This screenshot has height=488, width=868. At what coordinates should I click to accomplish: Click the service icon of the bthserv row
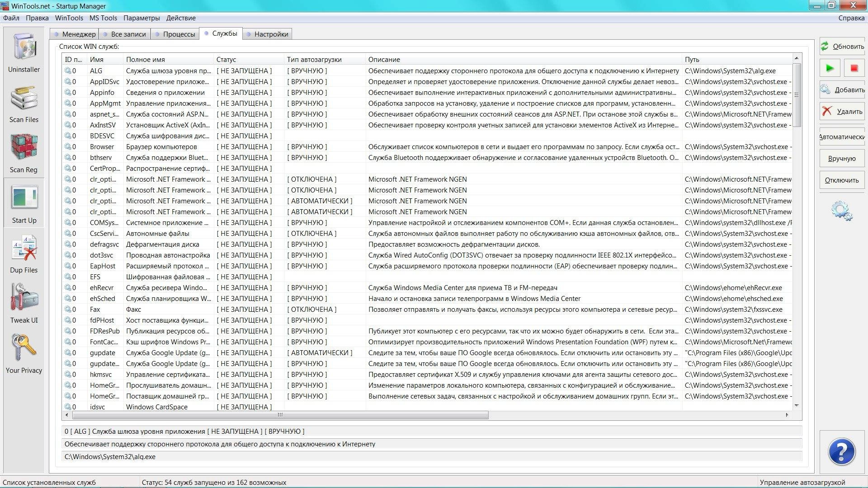pyautogui.click(x=68, y=157)
